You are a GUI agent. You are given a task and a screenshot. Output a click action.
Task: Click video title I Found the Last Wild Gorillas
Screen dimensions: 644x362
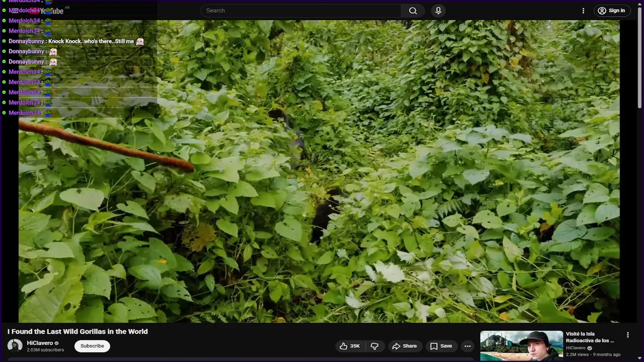pos(77,331)
